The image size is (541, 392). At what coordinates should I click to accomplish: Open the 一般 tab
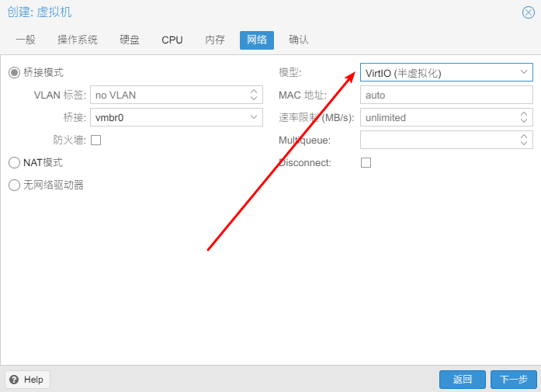[26, 40]
